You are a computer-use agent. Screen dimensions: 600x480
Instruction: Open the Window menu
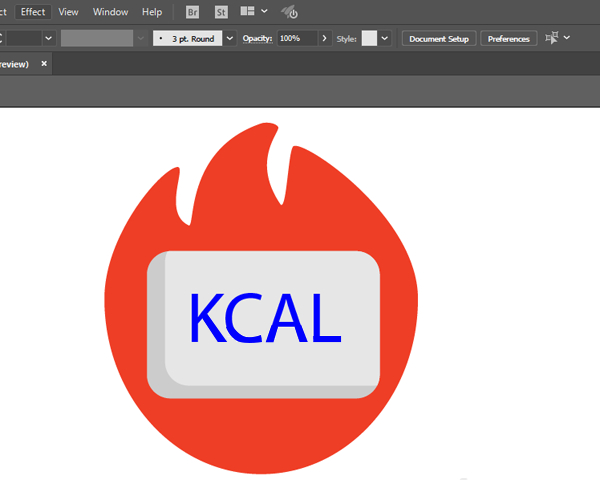coord(110,12)
